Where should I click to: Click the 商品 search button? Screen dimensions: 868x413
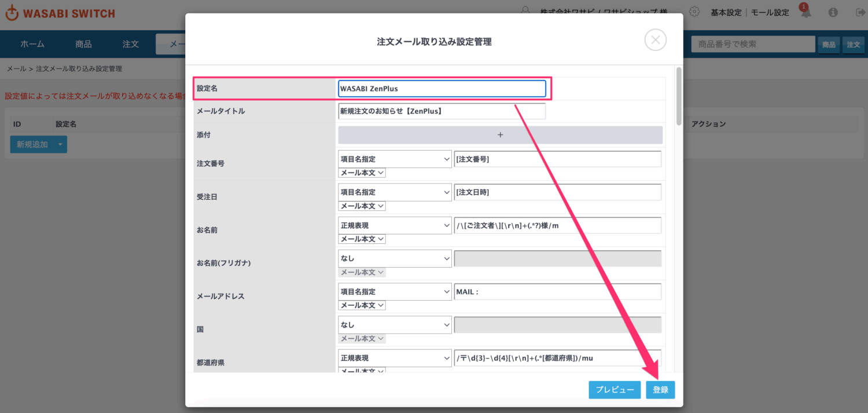pos(829,45)
